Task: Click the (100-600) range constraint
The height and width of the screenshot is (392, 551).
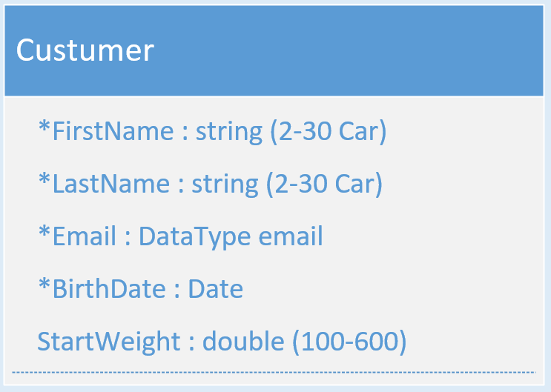Action: pos(349,342)
